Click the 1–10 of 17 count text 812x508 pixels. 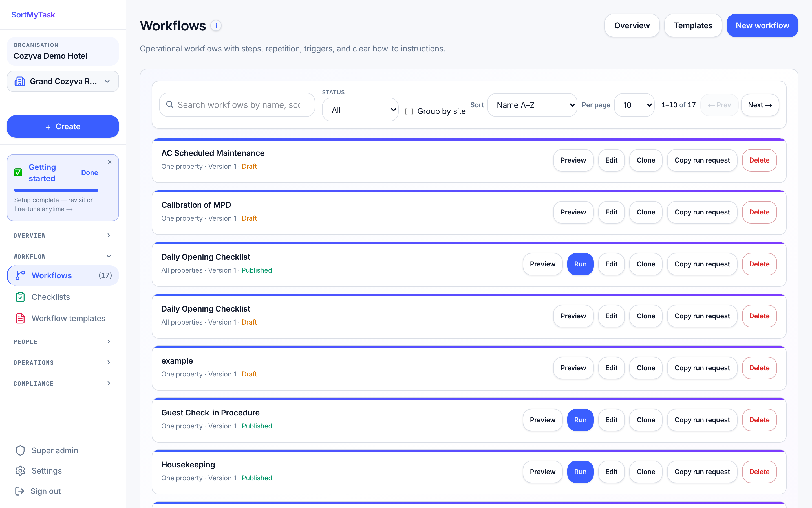click(x=678, y=105)
